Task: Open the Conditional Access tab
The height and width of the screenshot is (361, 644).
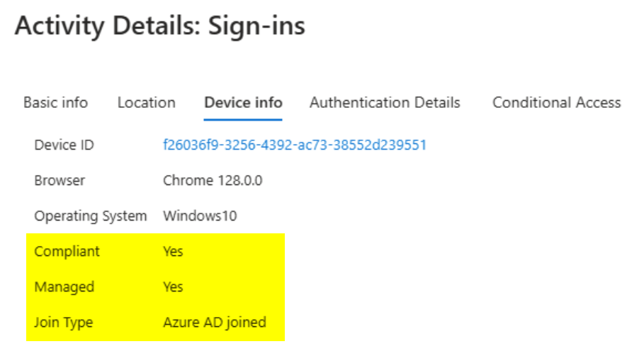Action: coord(556,102)
